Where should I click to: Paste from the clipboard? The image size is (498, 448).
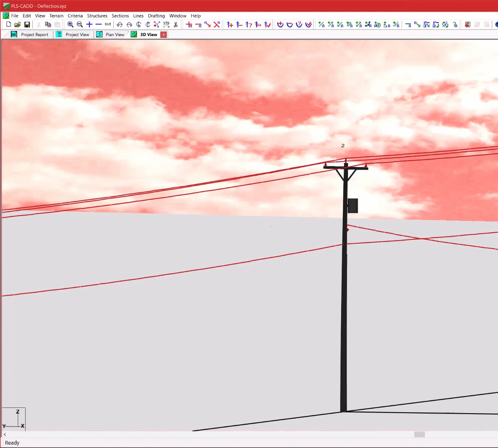click(x=58, y=24)
